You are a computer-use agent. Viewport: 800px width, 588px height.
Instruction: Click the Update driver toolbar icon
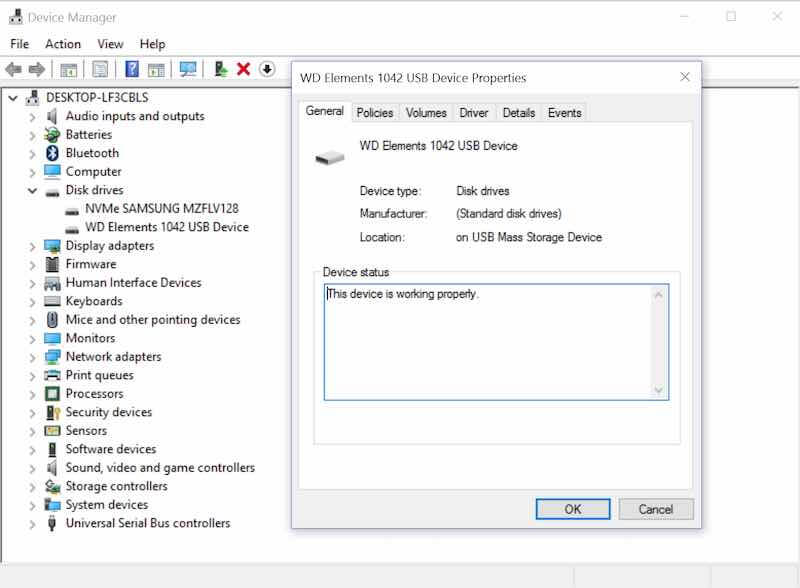point(221,69)
